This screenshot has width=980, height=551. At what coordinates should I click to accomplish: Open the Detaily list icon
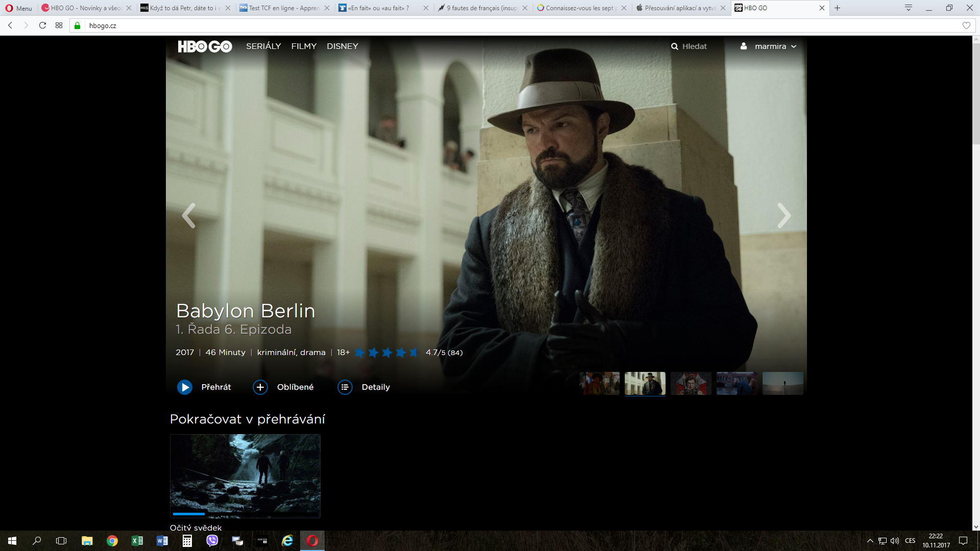coord(345,387)
